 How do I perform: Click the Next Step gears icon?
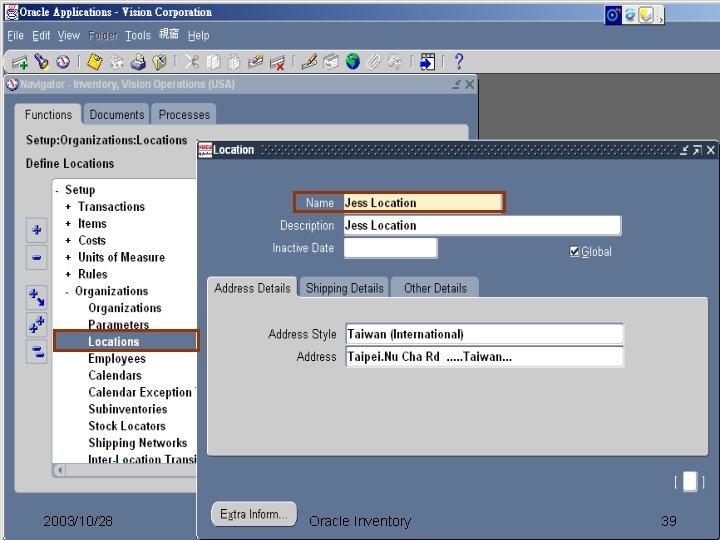117,62
